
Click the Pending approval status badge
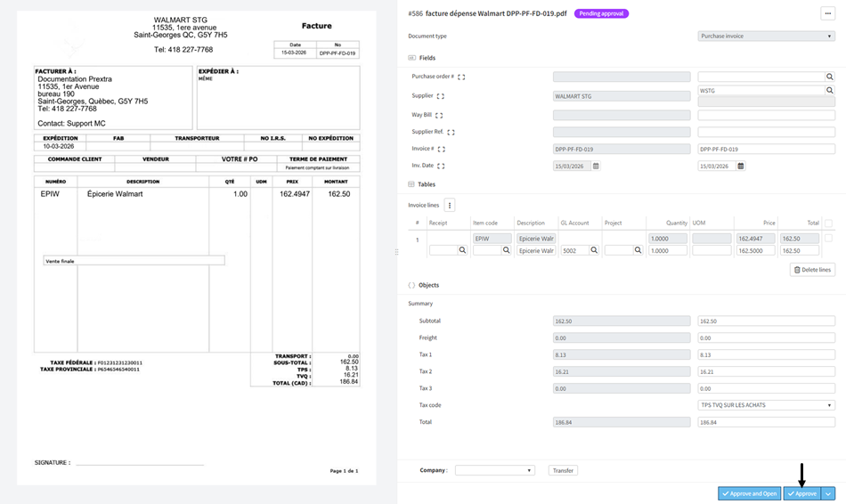[601, 13]
